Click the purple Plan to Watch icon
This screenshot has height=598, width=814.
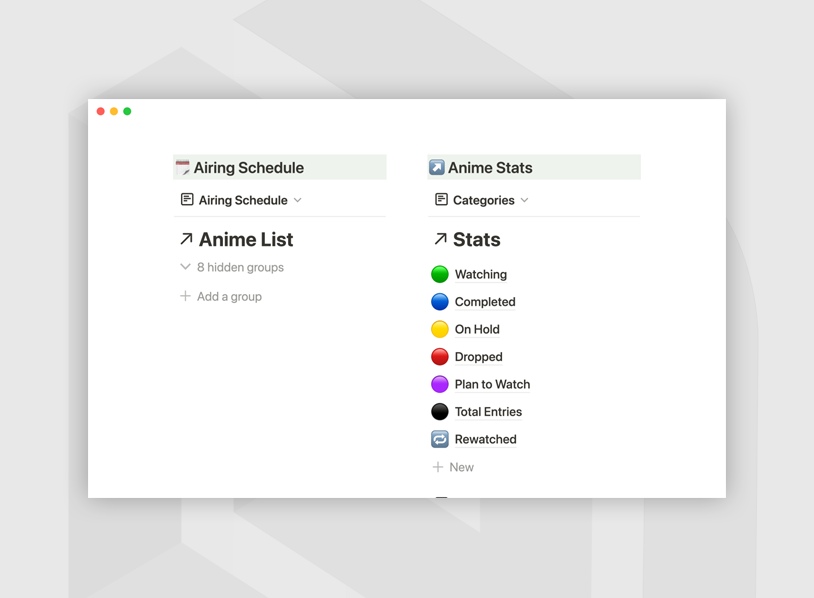tap(440, 384)
